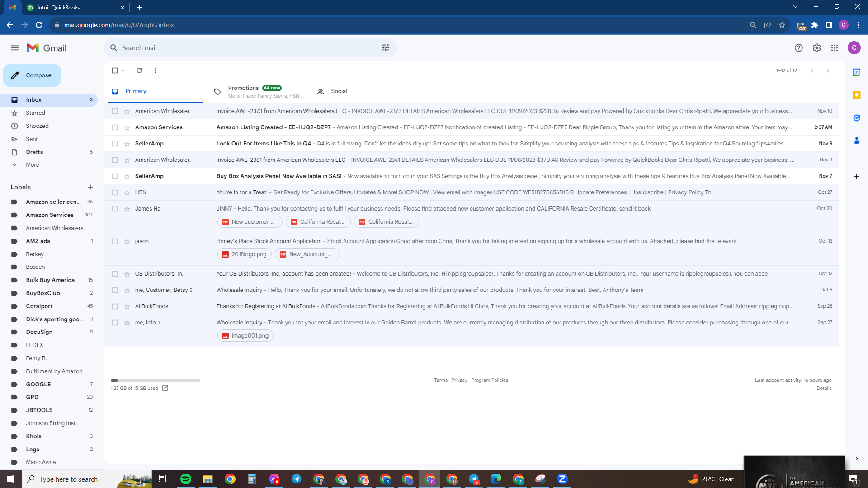
Task: Bookmark this page with star icon
Action: click(782, 25)
